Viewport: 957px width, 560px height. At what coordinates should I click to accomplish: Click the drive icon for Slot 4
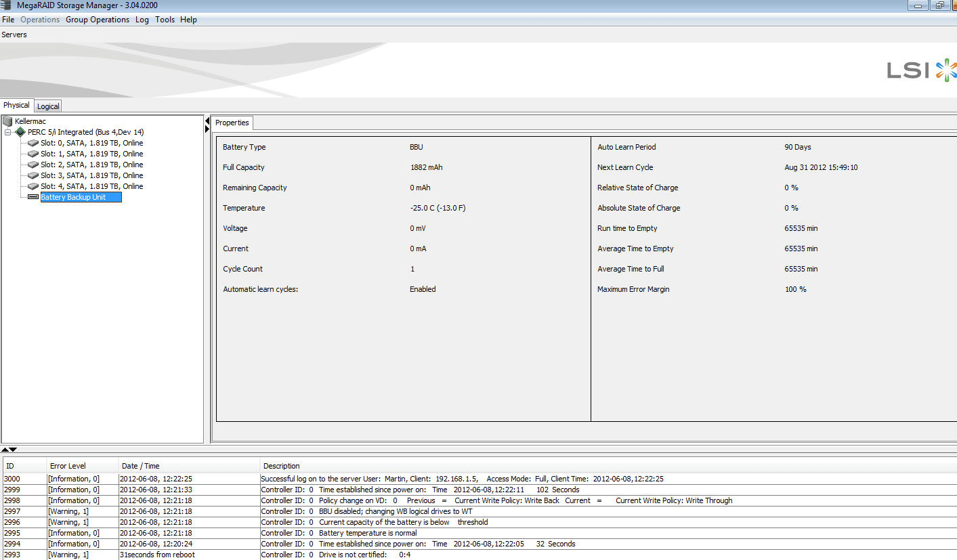(33, 187)
